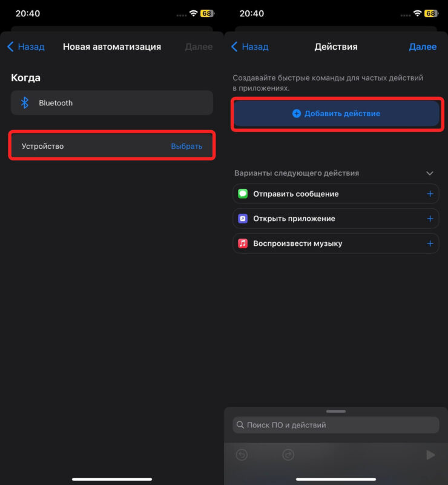The image size is (448, 485).
Task: Tap the grabber handle above the search panel
Action: 336,411
